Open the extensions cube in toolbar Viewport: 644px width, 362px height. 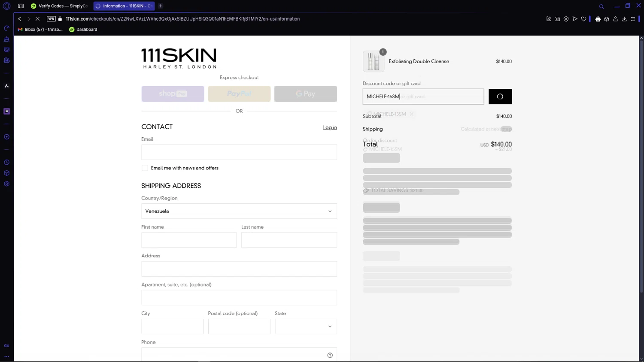607,19
